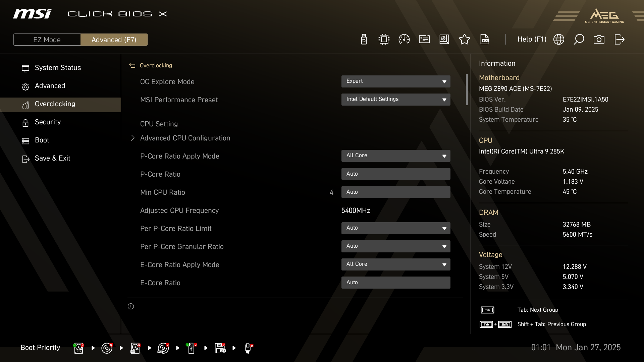This screenshot has height=362, width=644.
Task: Open the Favorites star icon
Action: [x=464, y=40]
